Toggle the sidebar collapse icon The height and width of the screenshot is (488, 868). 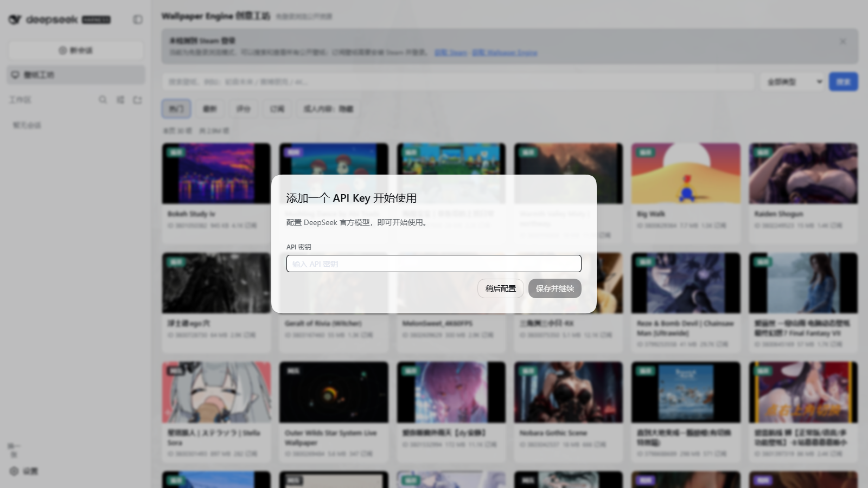[x=138, y=20]
